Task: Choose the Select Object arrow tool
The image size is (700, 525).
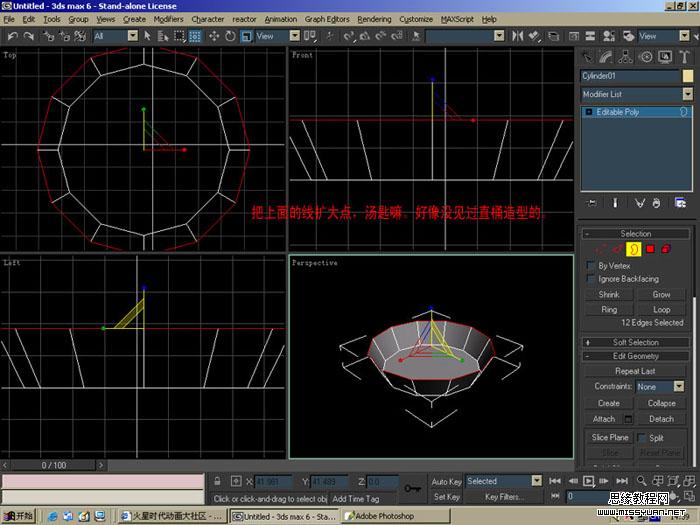Action: 147,36
